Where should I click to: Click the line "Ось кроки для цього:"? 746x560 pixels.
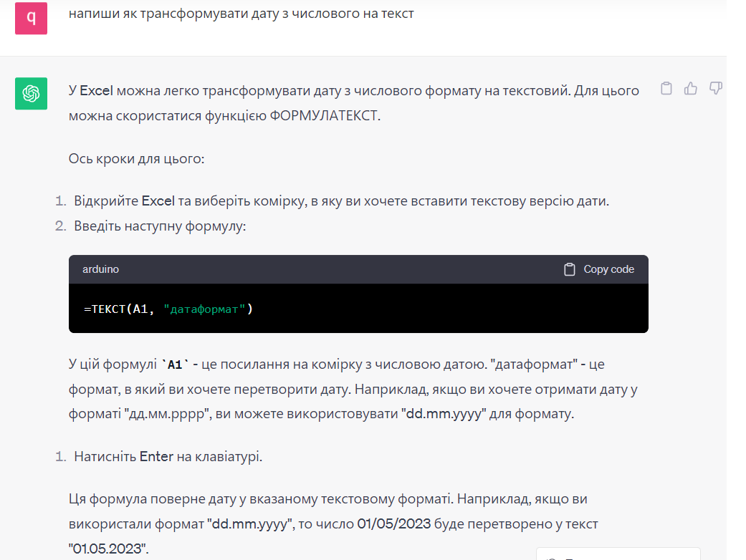pos(136,158)
